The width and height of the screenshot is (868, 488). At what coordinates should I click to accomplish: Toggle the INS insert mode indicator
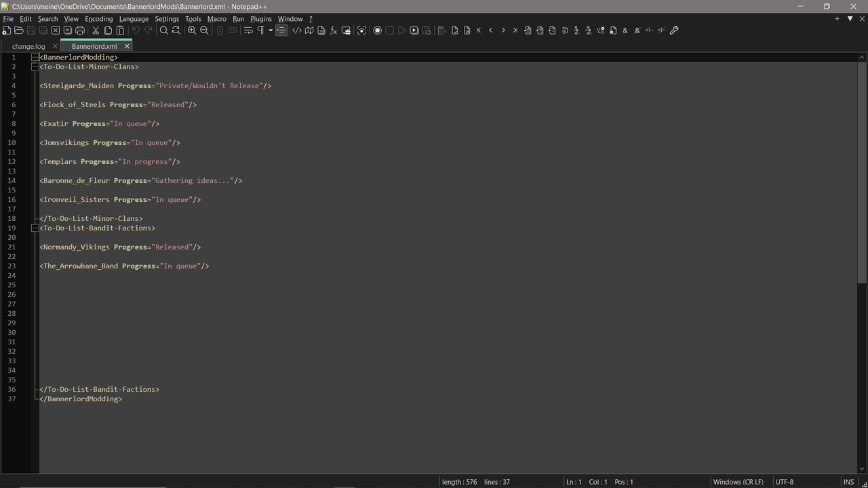848,482
